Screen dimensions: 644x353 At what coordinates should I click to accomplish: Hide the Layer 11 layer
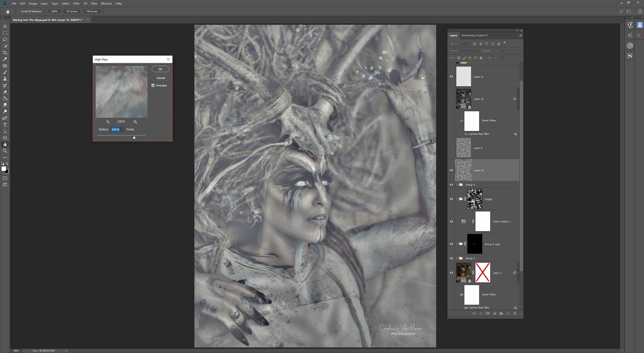point(451,77)
